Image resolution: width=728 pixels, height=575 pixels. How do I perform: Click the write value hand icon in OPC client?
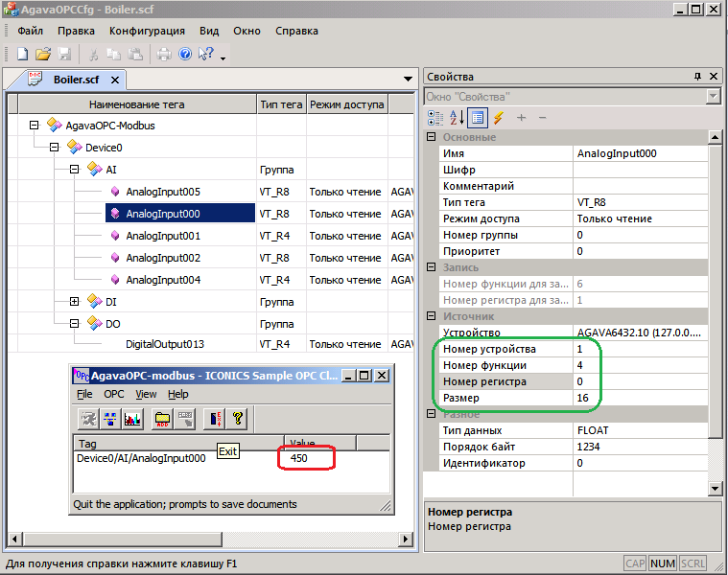185,419
